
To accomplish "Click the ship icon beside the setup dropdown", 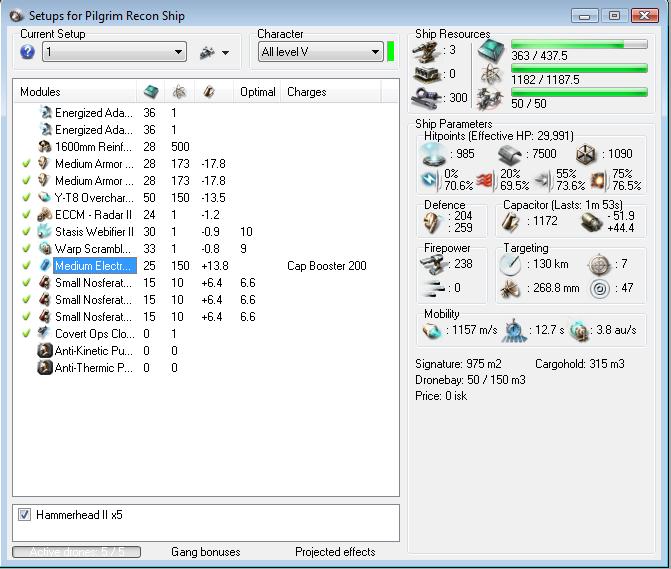I will coord(207,52).
